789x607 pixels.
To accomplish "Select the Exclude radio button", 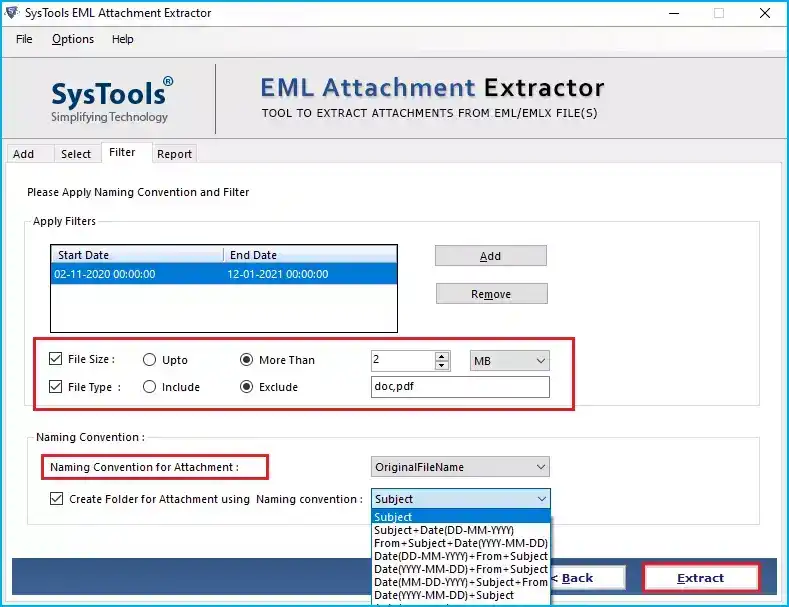I will (x=247, y=387).
